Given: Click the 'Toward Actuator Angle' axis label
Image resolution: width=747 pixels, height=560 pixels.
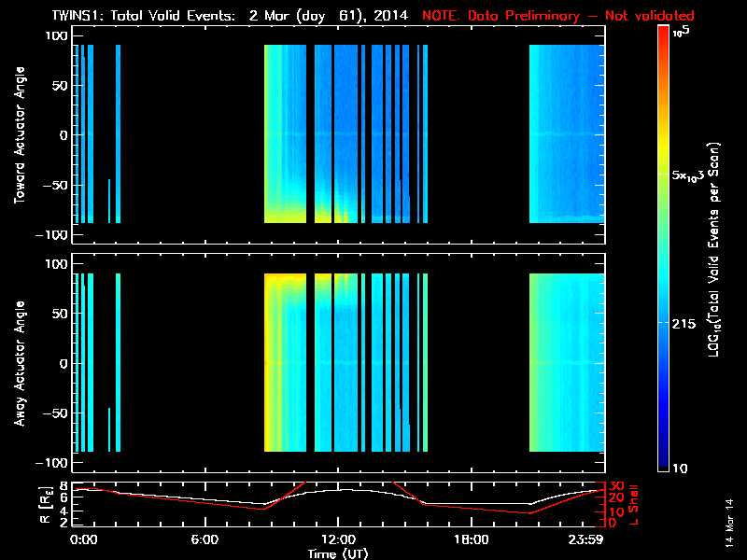Looking at the screenshot, I should pyautogui.click(x=20, y=137).
